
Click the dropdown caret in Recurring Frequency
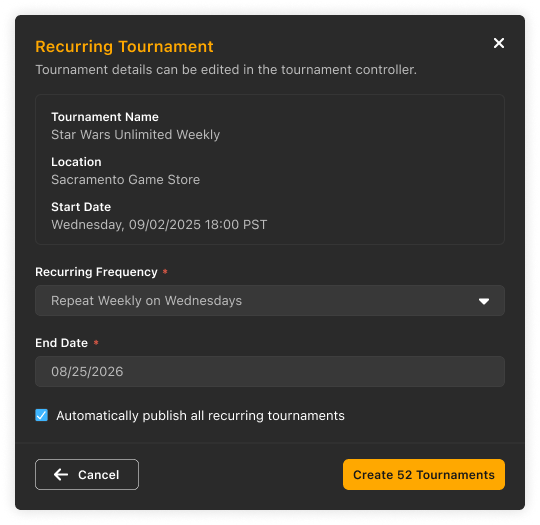tap(484, 301)
